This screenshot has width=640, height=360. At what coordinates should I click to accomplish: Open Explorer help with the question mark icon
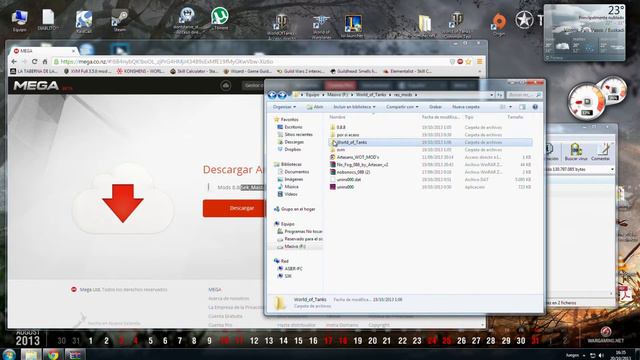coord(535,107)
